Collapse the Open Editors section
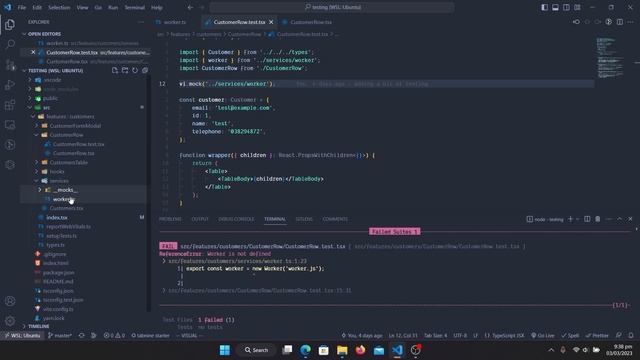The height and width of the screenshot is (360, 640). point(24,34)
